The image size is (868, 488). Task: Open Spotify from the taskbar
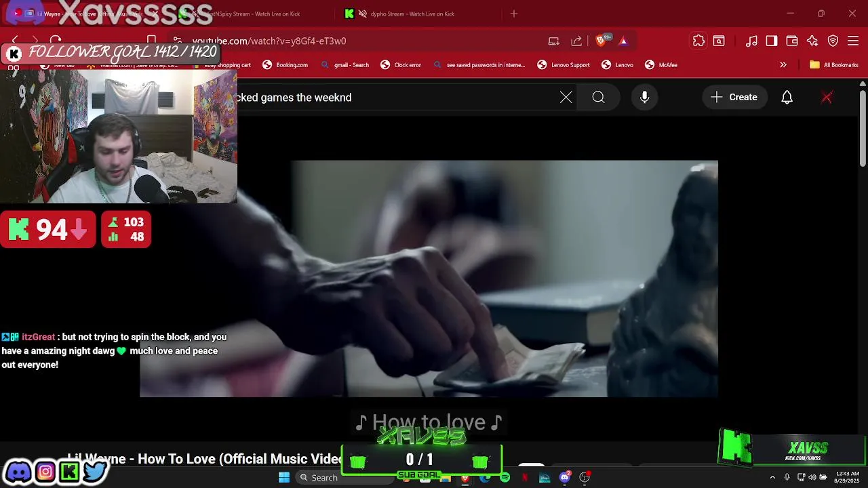coord(505,478)
